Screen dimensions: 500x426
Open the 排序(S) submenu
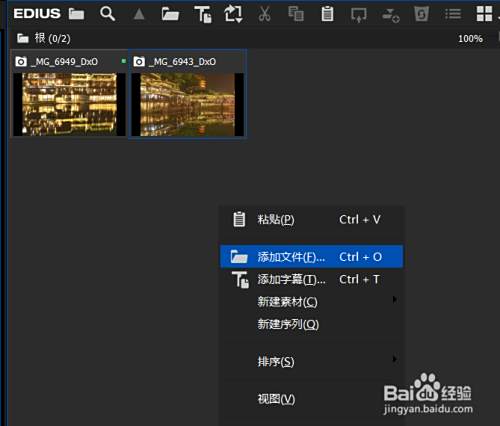click(x=311, y=361)
